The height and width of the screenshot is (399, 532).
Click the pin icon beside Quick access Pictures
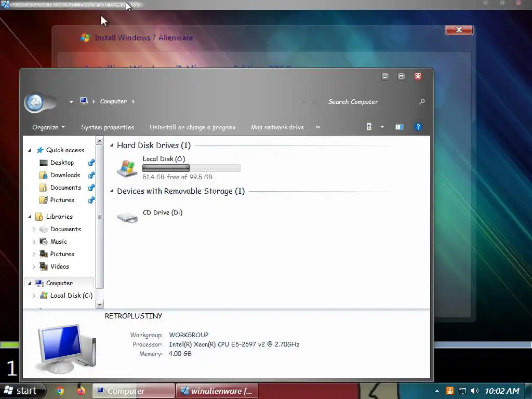pyautogui.click(x=91, y=200)
